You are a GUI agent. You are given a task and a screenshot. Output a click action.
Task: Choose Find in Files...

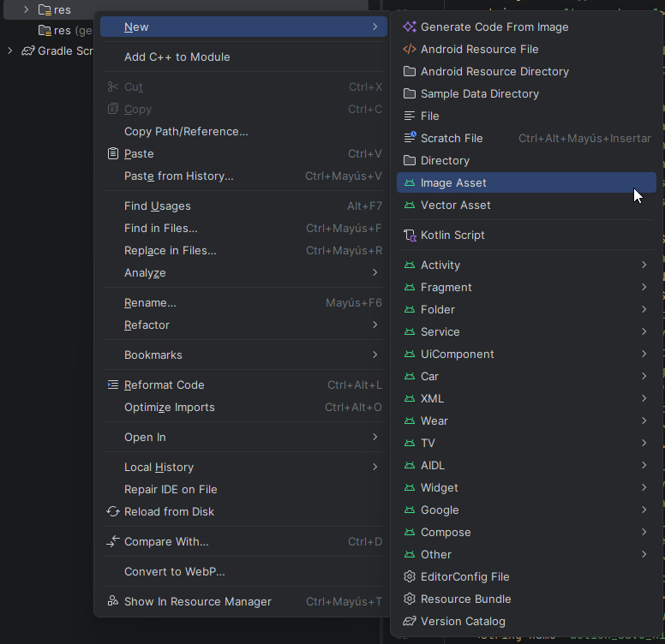pyautogui.click(x=244, y=229)
